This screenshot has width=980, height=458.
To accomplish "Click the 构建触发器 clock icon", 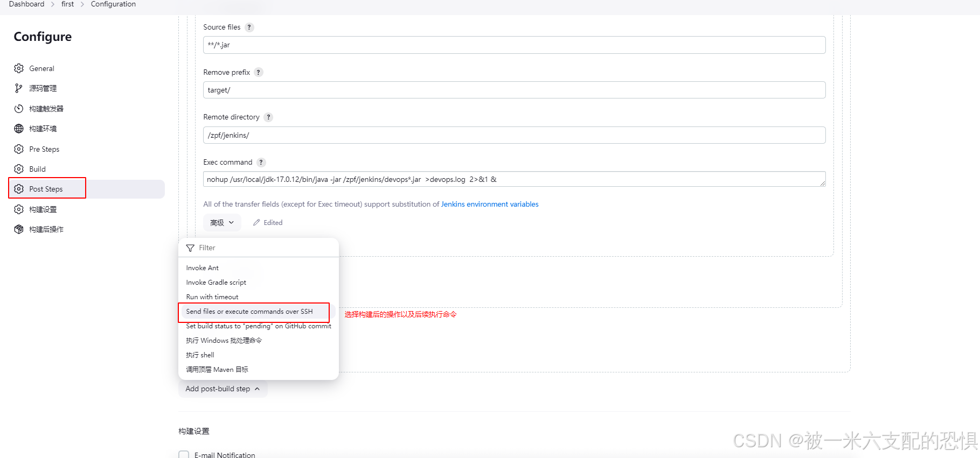I will (19, 109).
